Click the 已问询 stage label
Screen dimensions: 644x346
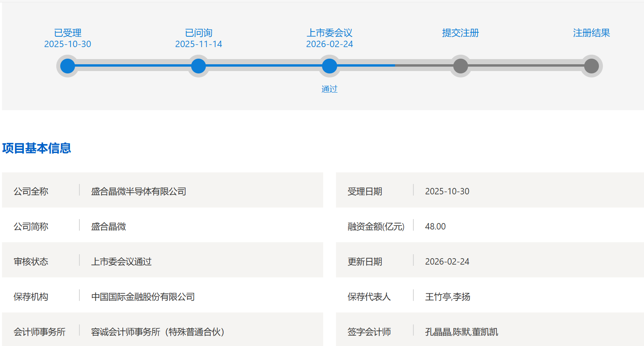198,33
